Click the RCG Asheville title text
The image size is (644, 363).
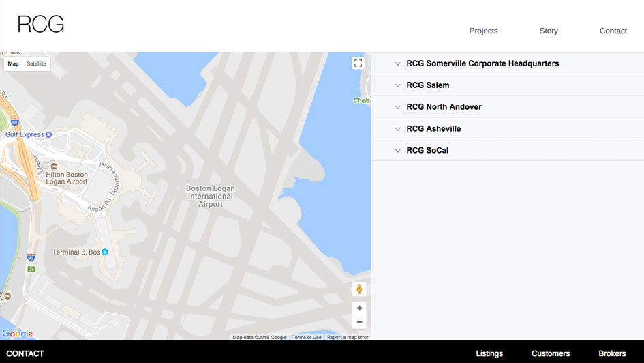pyautogui.click(x=433, y=129)
